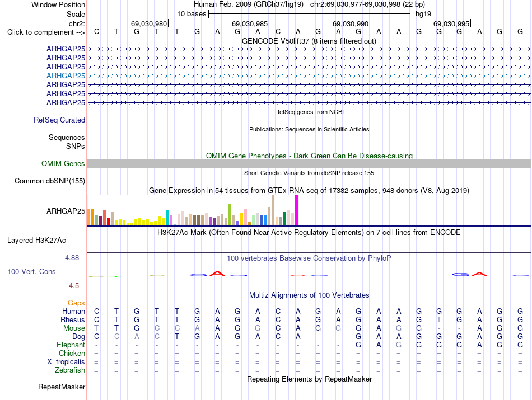Click the tallest tan GTEx expression bar
The image size is (532, 400).
click(x=273, y=210)
